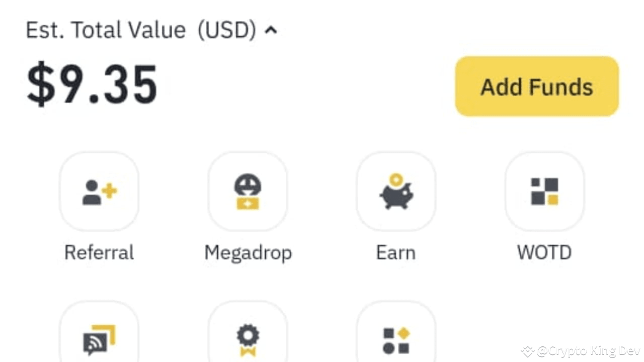Open the Megadrop parachute icon

248,192
